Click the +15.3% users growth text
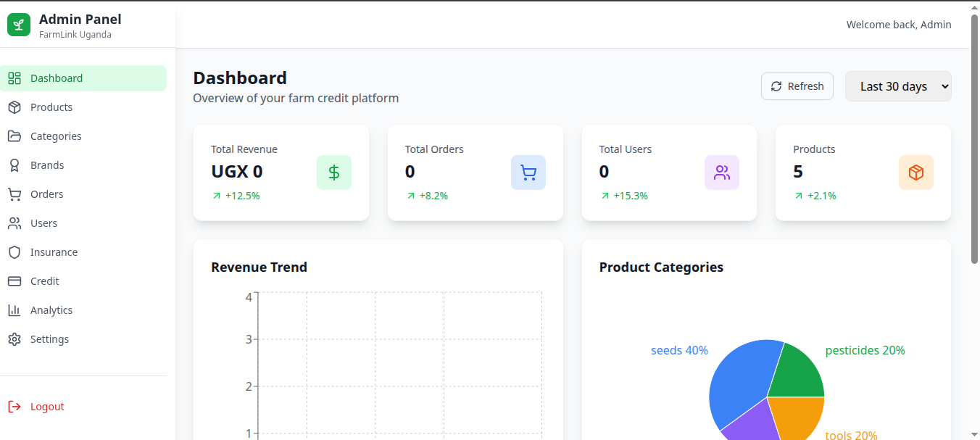980x440 pixels. 631,196
